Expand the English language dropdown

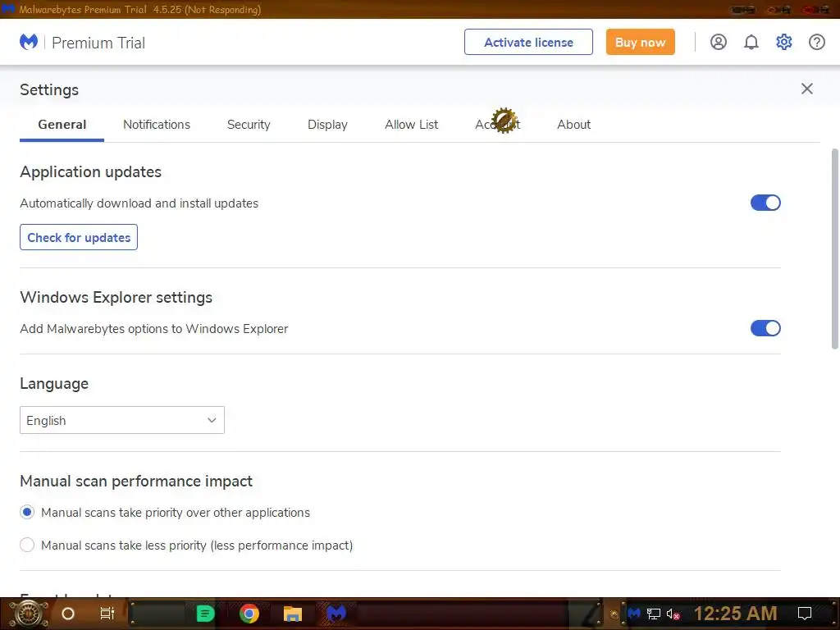coord(122,420)
